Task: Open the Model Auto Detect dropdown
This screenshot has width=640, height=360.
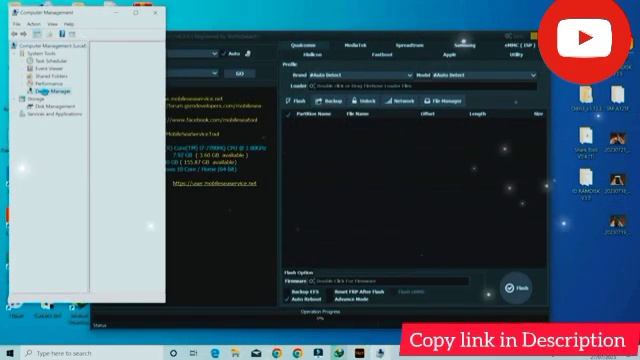Action: (x=484, y=75)
